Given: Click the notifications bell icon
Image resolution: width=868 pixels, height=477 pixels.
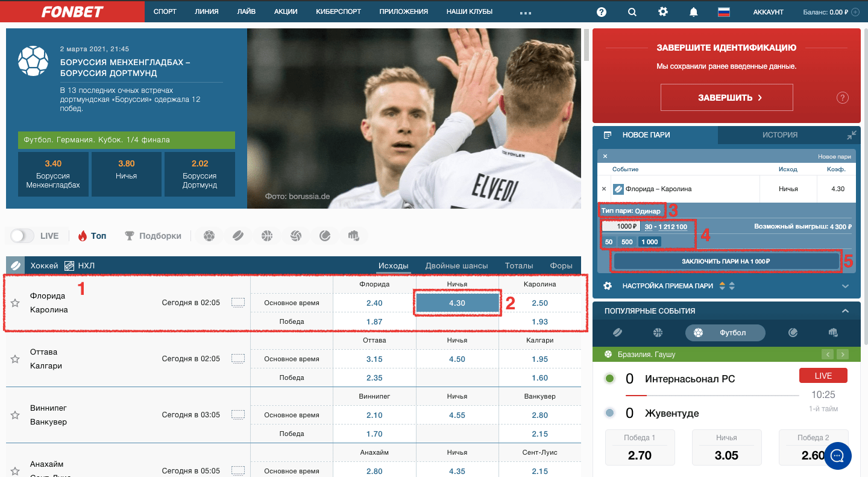Looking at the screenshot, I should point(694,11).
